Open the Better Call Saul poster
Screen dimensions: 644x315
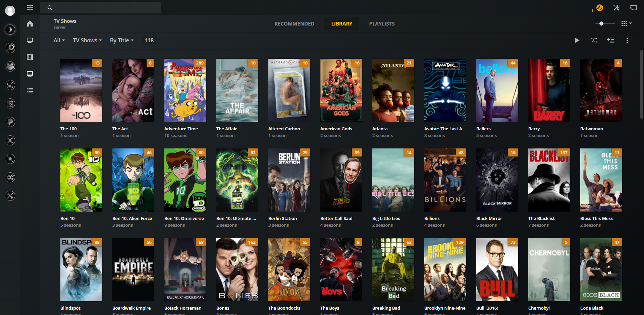(x=341, y=180)
